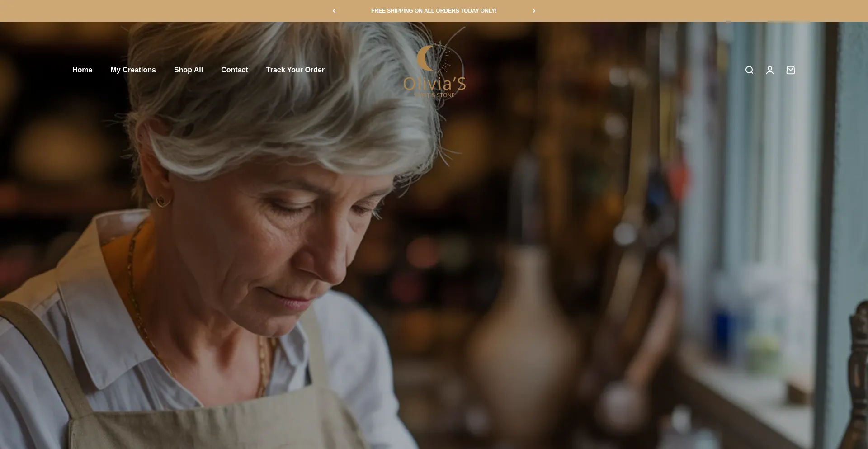This screenshot has width=868, height=449.
Task: Advance announcement with the right chevron
Action: click(534, 11)
